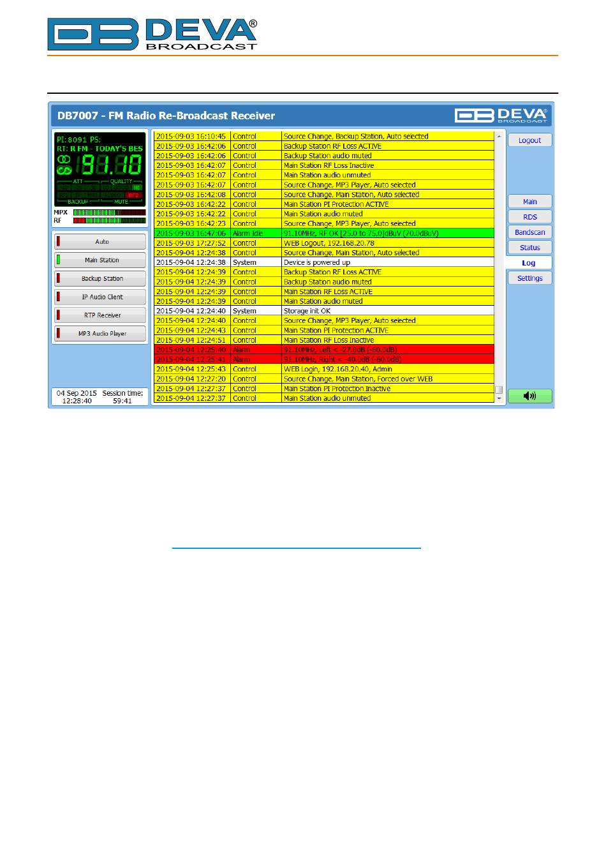Image resolution: width=606 pixels, height=868 pixels.
Task: Click the 'WEB Login, 192.168.20.40, Admin' entry
Action: pos(324,369)
